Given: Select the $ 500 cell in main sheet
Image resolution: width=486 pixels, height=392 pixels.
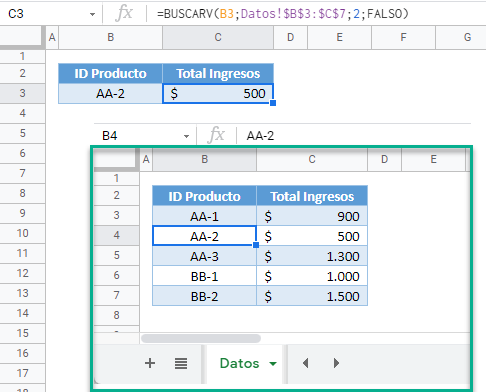Looking at the screenshot, I should [x=218, y=93].
